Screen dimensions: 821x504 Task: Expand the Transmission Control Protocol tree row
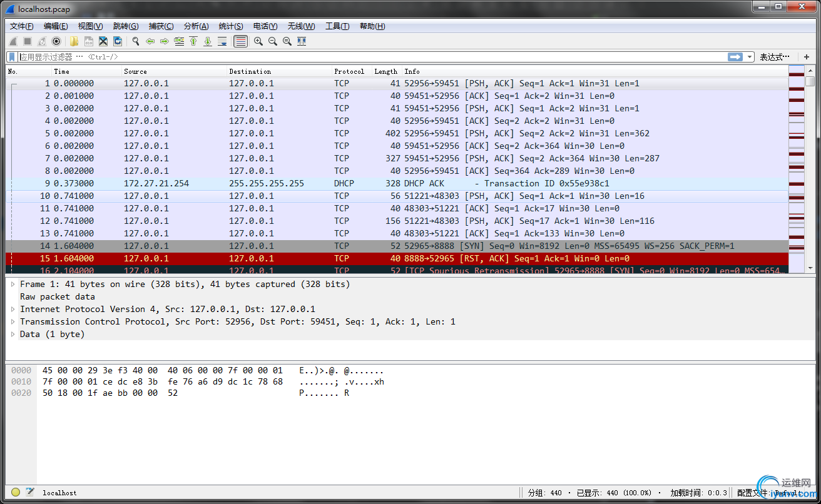[x=13, y=321]
